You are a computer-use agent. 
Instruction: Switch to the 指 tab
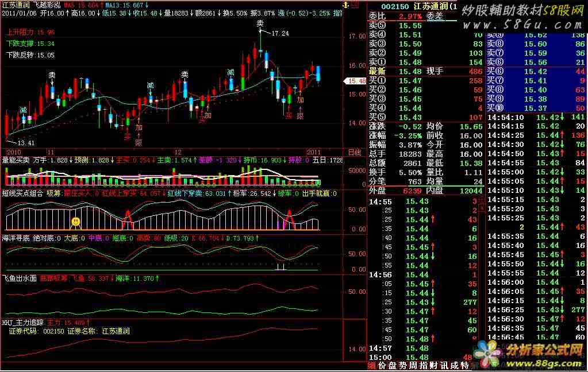tap(424, 366)
